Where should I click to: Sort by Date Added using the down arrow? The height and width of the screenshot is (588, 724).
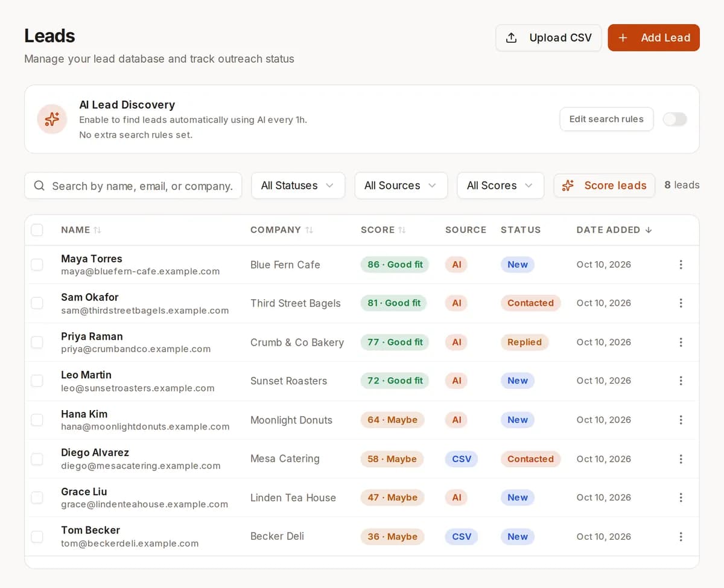(649, 230)
